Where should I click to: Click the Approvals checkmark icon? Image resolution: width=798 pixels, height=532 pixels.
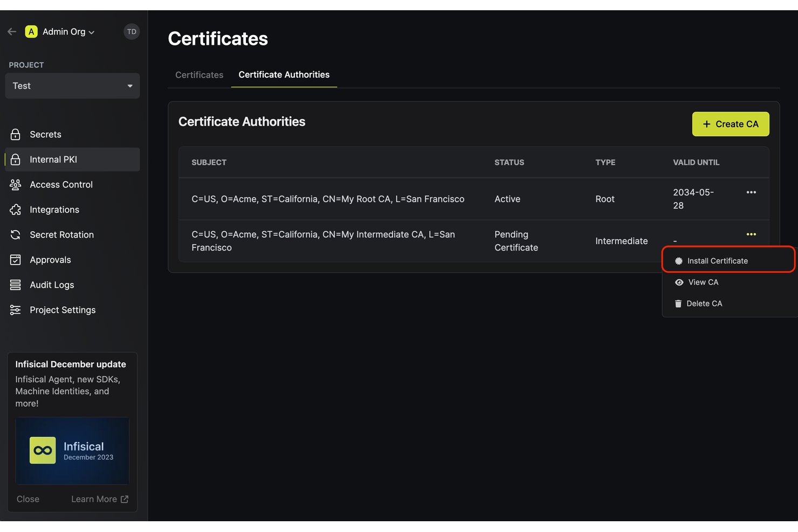(x=16, y=260)
